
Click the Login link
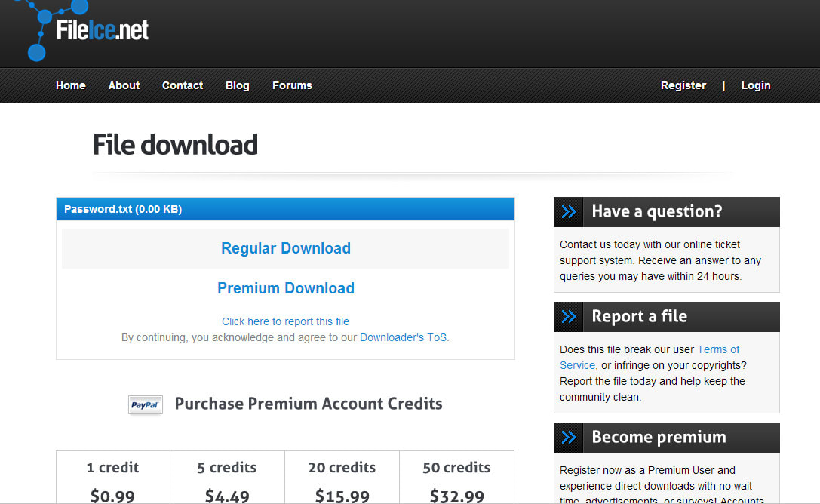756,85
